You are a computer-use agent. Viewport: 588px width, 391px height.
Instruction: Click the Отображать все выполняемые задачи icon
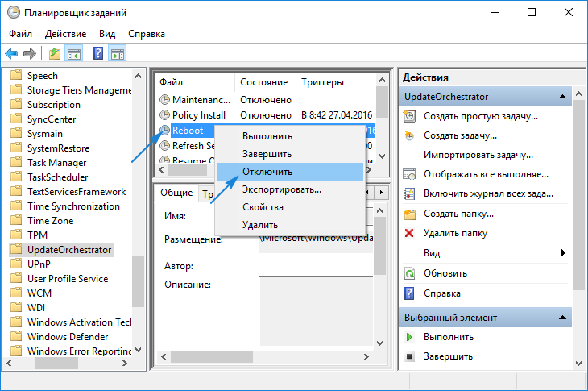[x=409, y=174]
